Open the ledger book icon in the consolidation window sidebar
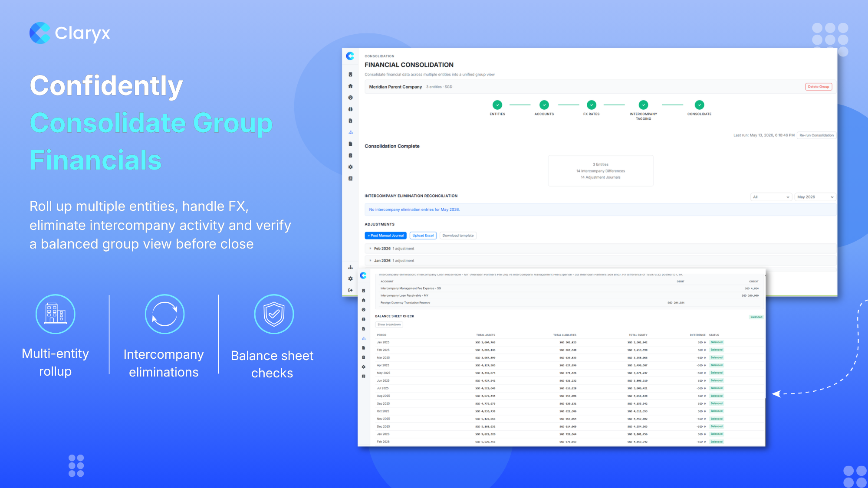Viewport: 868px width, 488px height. [350, 178]
